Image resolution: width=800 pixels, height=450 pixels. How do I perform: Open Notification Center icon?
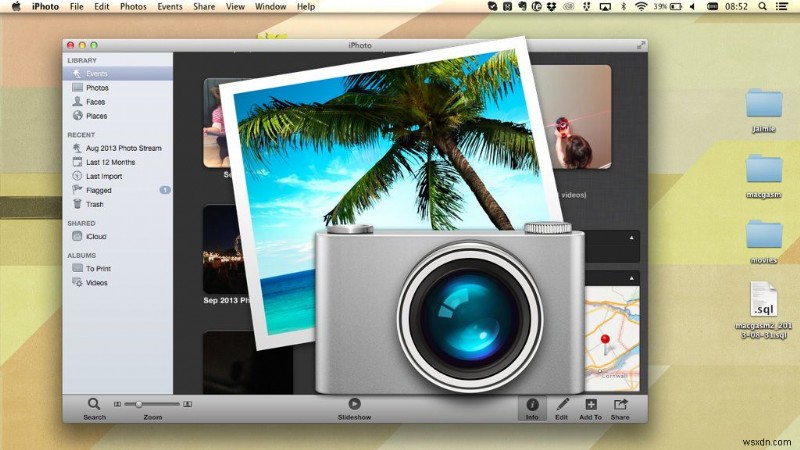[781, 7]
